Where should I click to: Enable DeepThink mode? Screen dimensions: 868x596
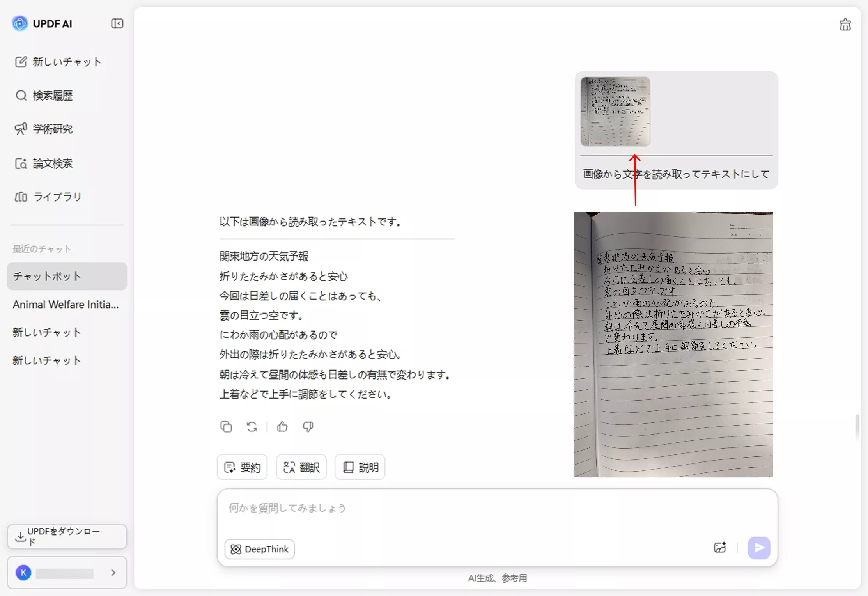point(259,549)
